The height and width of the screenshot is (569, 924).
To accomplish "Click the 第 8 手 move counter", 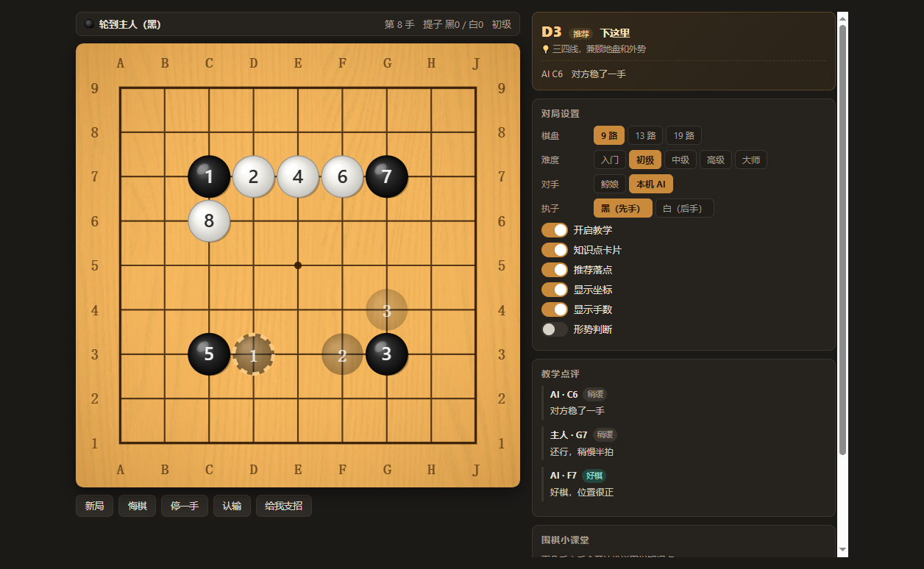I will 399,24.
